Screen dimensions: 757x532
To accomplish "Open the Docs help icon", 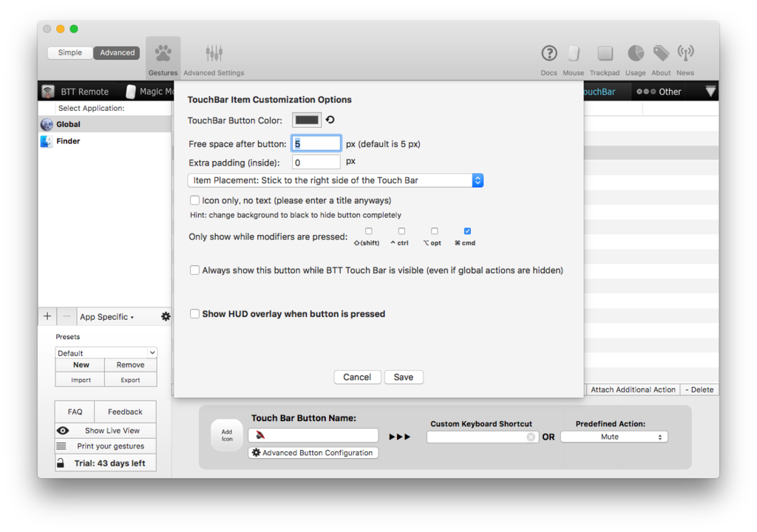I will 549,53.
